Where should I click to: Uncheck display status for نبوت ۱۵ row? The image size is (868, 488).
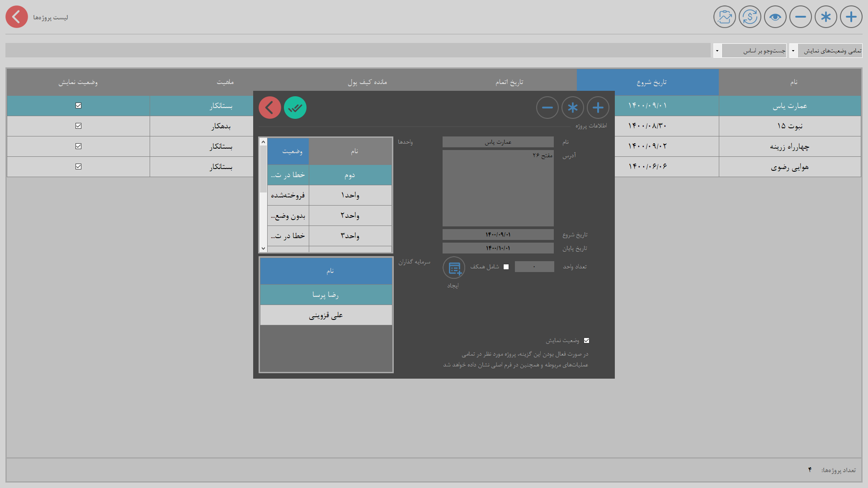click(x=78, y=126)
